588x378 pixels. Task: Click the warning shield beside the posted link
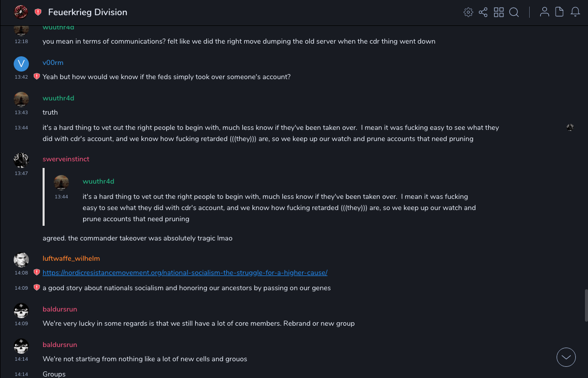point(36,272)
